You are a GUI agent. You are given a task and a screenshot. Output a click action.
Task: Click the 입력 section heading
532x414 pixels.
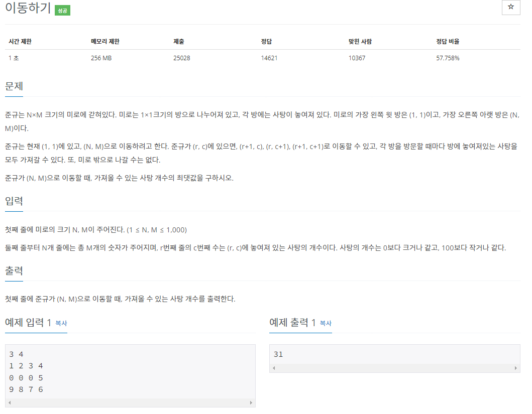click(x=14, y=201)
